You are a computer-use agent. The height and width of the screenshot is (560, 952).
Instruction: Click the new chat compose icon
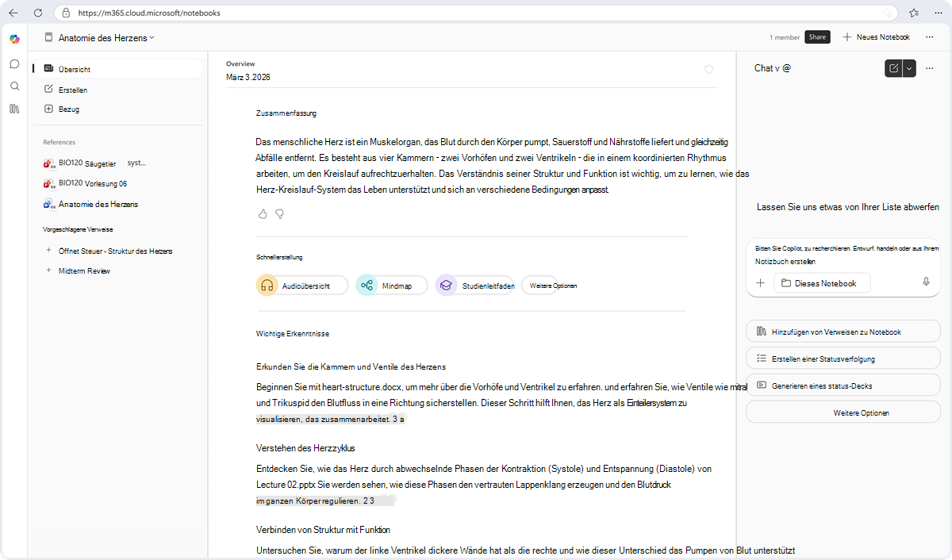point(894,68)
